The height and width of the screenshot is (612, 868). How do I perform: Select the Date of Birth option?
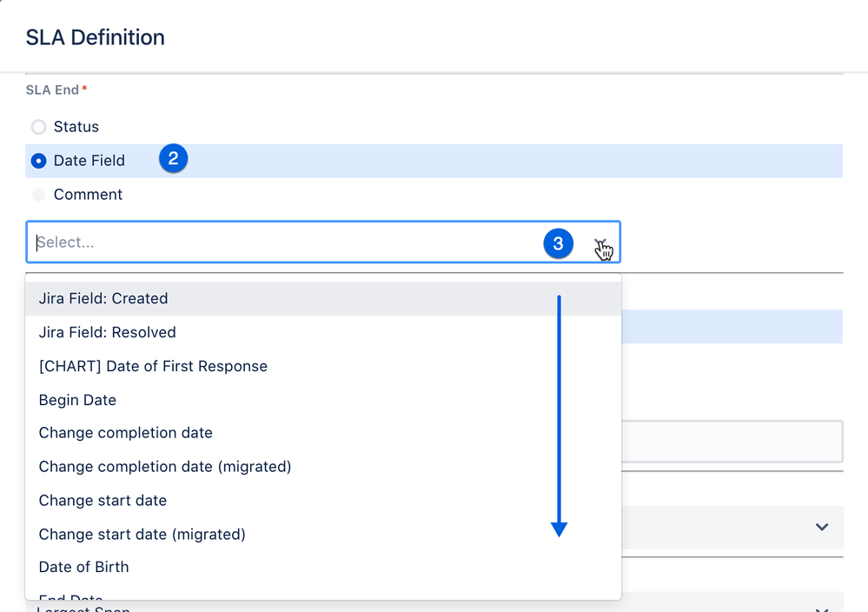coord(83,567)
